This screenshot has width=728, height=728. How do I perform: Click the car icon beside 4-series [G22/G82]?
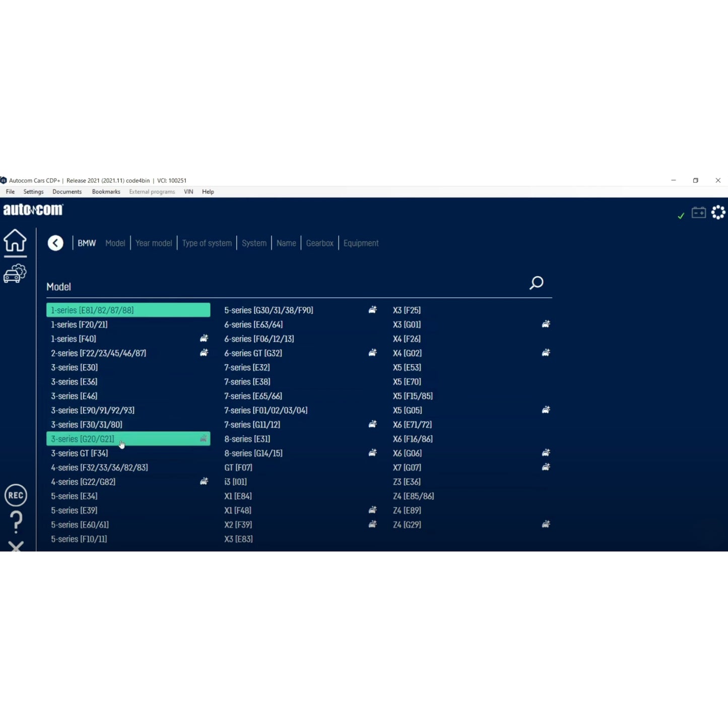click(x=204, y=482)
